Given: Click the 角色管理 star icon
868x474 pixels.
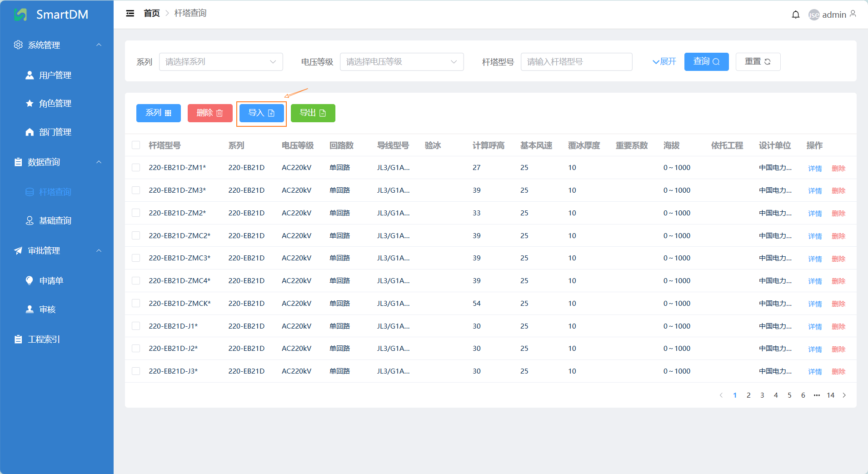Looking at the screenshot, I should click(x=30, y=103).
